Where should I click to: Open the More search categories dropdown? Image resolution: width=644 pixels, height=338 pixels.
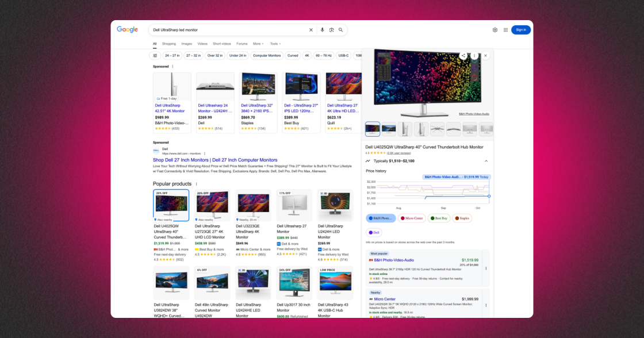256,43
